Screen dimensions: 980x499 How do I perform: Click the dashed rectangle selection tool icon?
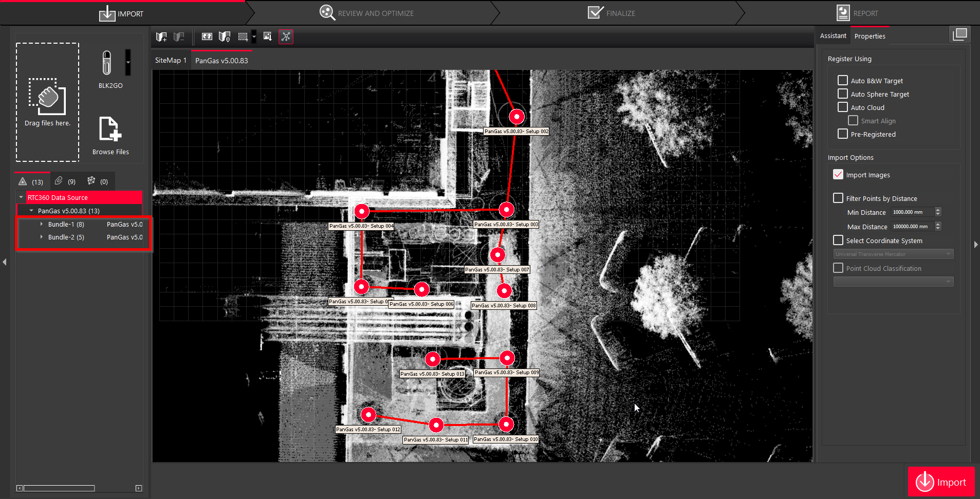[243, 36]
